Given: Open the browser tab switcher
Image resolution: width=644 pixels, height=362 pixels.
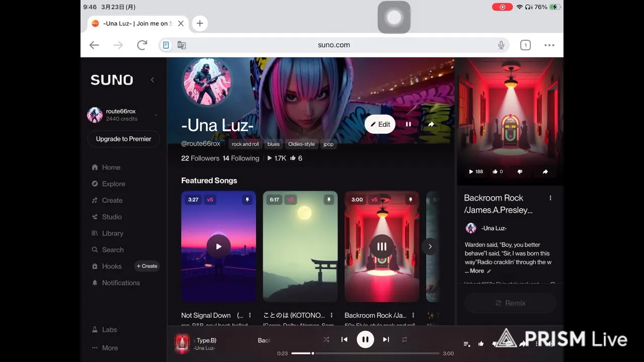Looking at the screenshot, I should pos(525,45).
